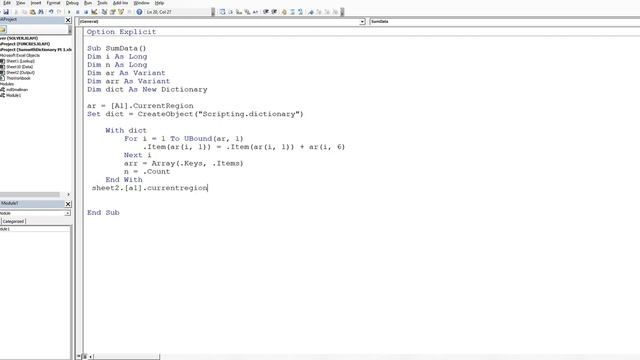This screenshot has height=360, width=640.
Task: Open the Debug menu
Action: [72, 3]
